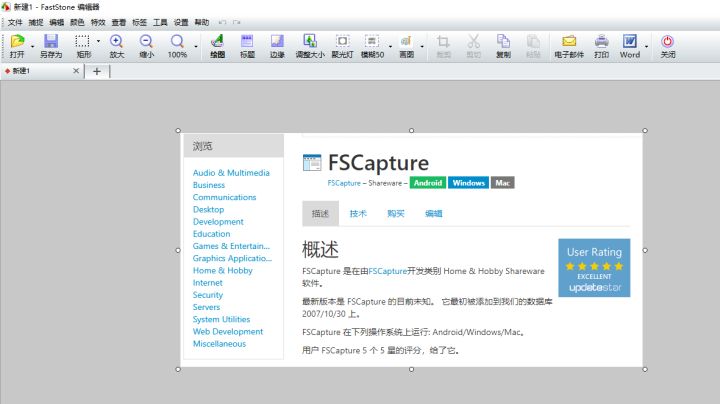Open the 绘图 draw tool

point(217,41)
